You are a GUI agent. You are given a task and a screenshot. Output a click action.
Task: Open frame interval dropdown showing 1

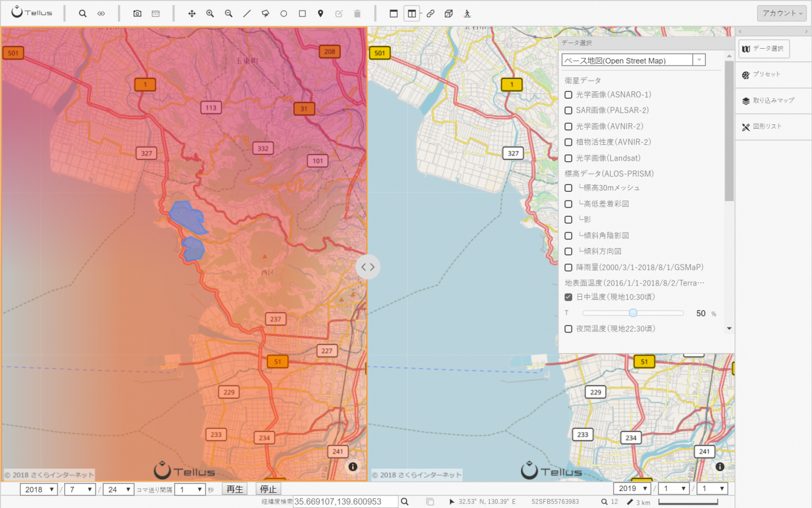pyautogui.click(x=190, y=489)
